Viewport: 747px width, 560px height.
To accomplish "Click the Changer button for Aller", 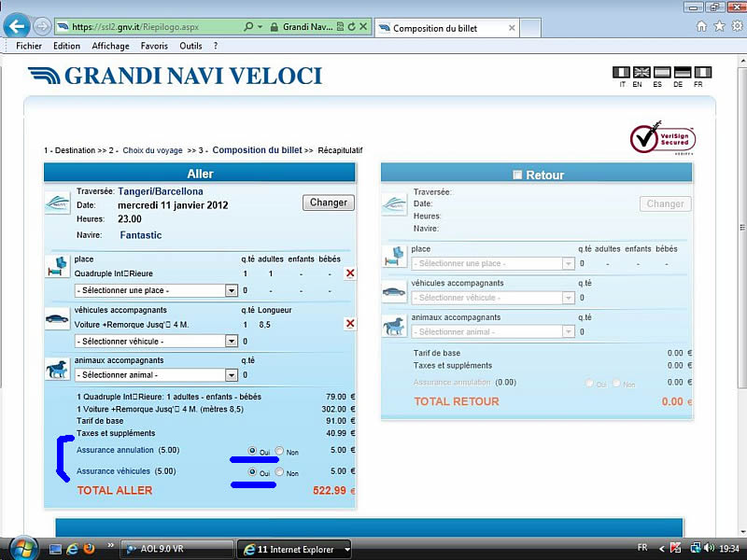I will point(328,203).
